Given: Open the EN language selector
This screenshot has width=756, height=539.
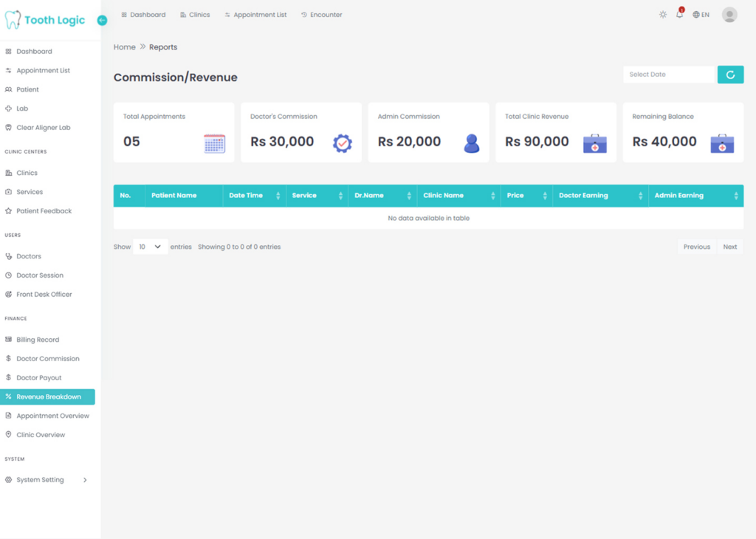Looking at the screenshot, I should [x=701, y=15].
